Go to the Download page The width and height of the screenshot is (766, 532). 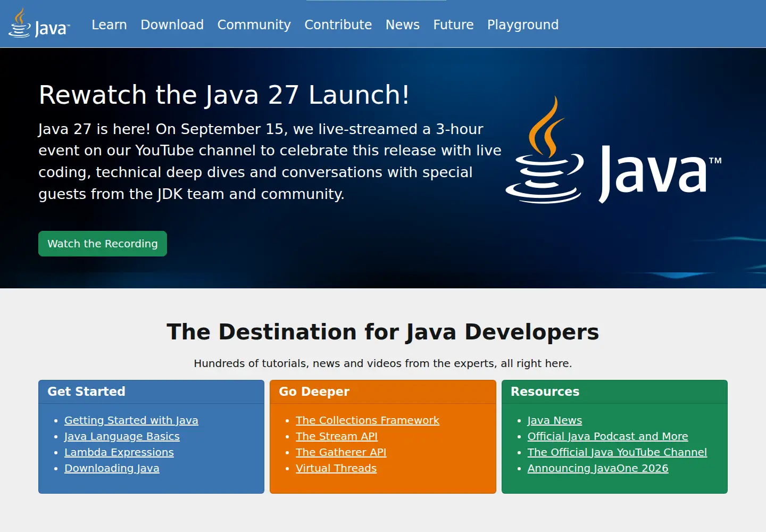(x=172, y=24)
